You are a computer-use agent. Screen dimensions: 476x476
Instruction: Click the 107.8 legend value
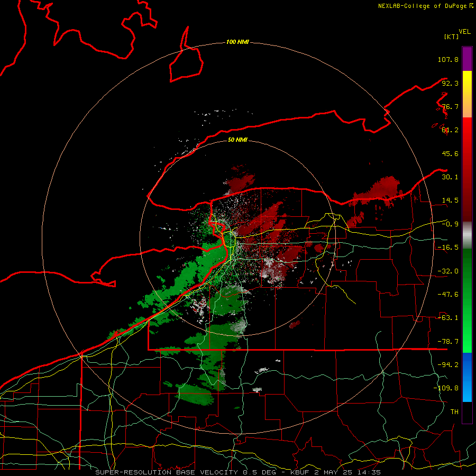click(448, 59)
